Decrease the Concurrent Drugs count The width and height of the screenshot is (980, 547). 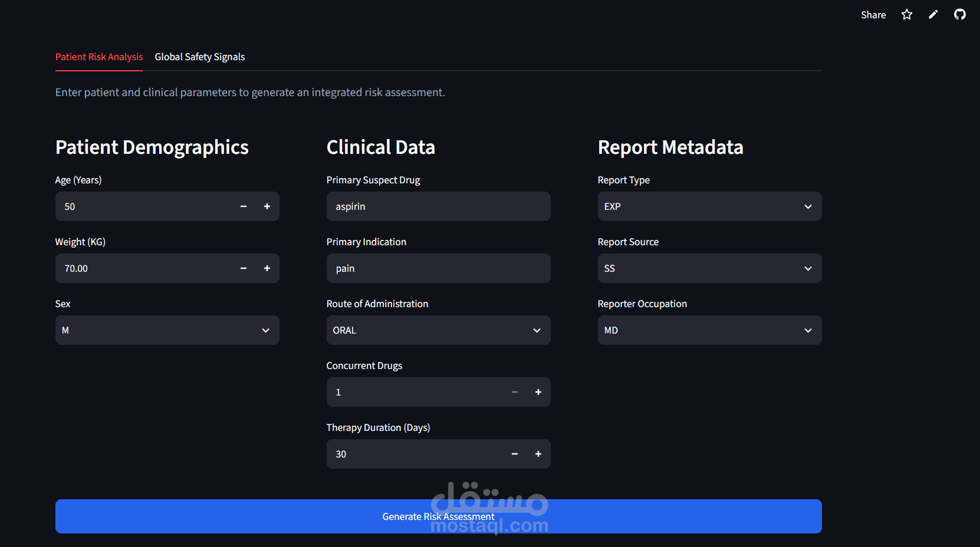pos(515,392)
